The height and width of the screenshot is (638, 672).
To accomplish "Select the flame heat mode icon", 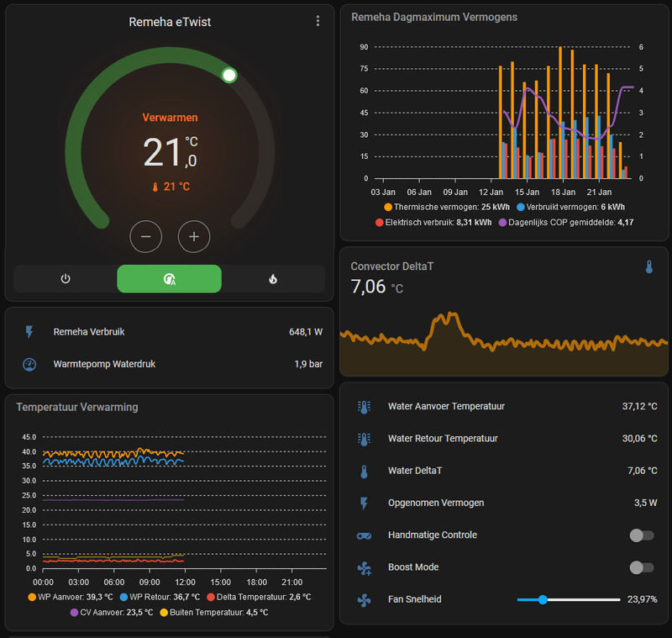I will [x=273, y=279].
